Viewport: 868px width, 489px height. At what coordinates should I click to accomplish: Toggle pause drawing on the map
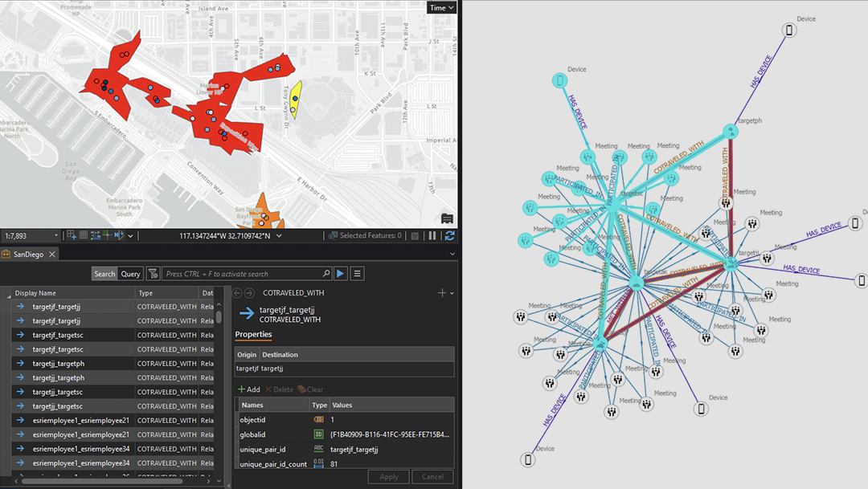pos(432,235)
